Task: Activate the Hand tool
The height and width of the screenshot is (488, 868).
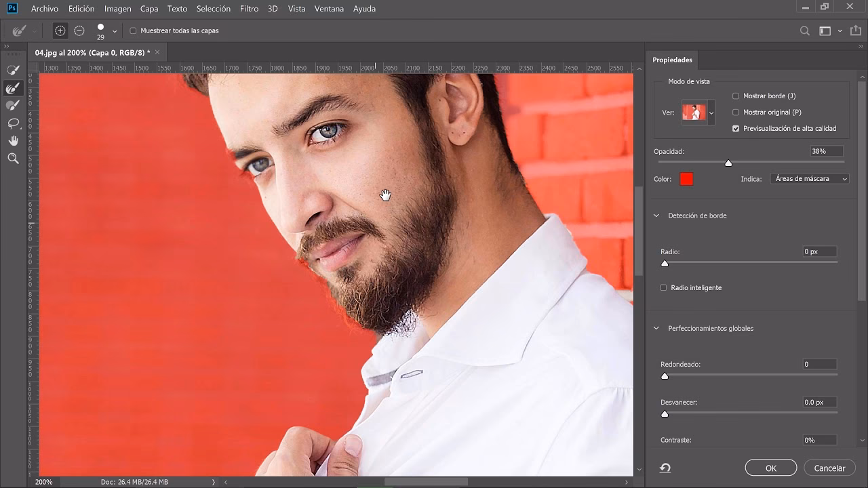Action: (x=12, y=141)
